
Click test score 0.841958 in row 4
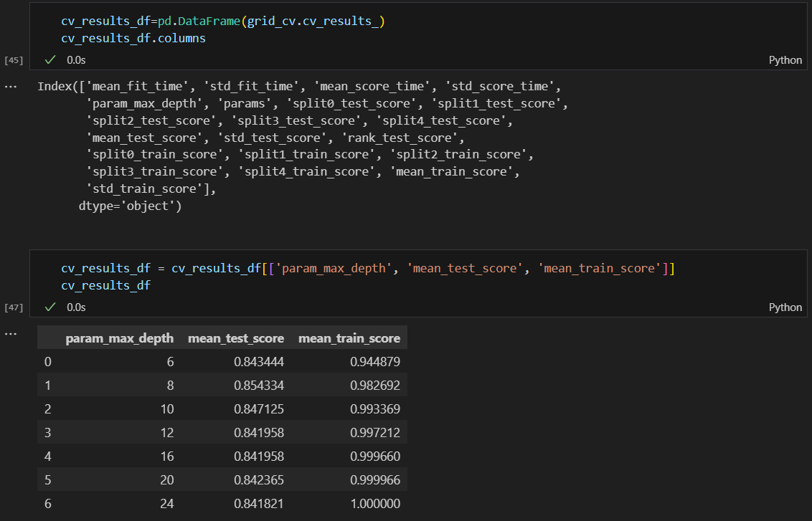pos(259,457)
